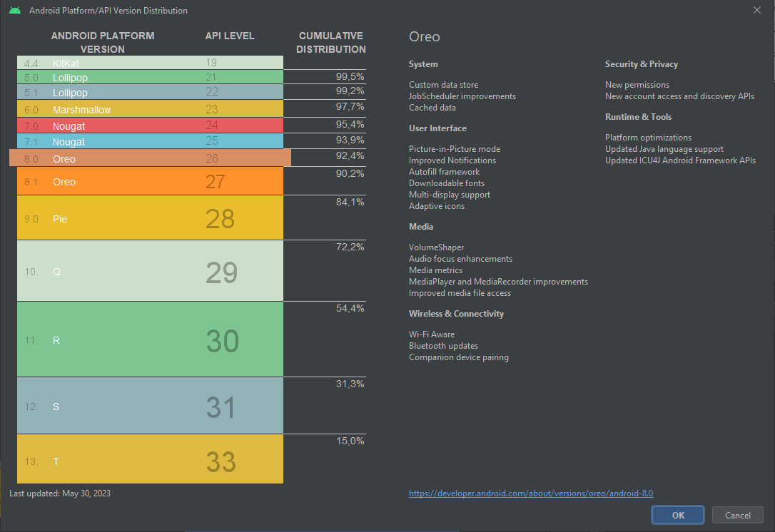
Task: Choose the 9.0 Pie API 28 block
Action: 150,218
